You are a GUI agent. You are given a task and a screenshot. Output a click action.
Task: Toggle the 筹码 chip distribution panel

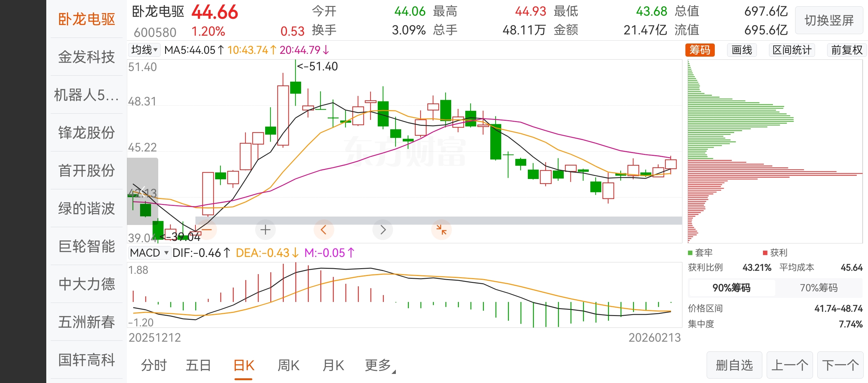click(699, 50)
